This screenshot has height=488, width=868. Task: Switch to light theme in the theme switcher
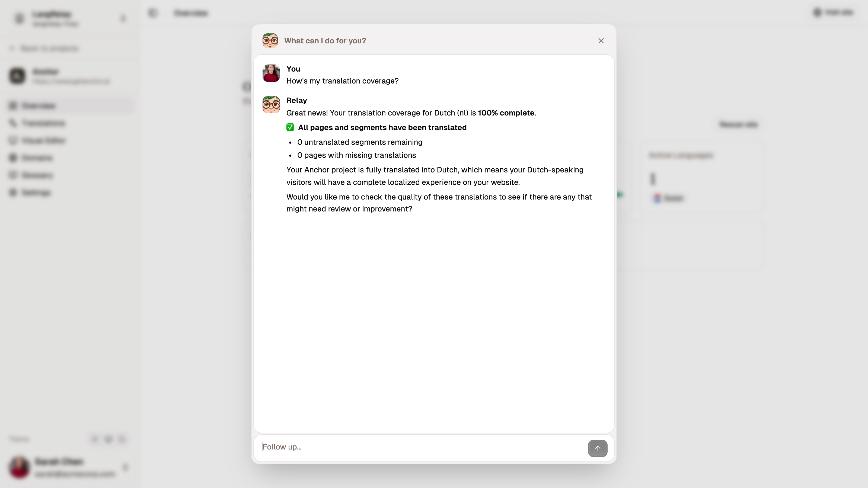click(x=95, y=439)
